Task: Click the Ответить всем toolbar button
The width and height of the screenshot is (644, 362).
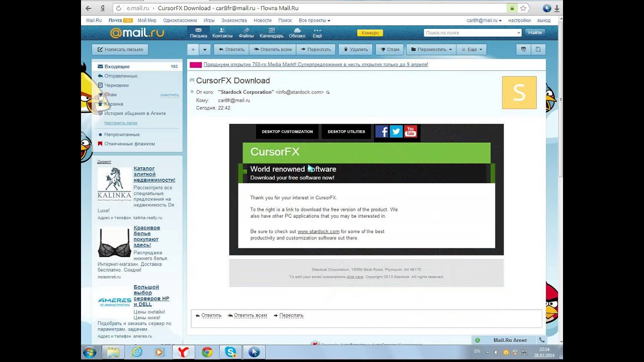Action: [x=273, y=49]
